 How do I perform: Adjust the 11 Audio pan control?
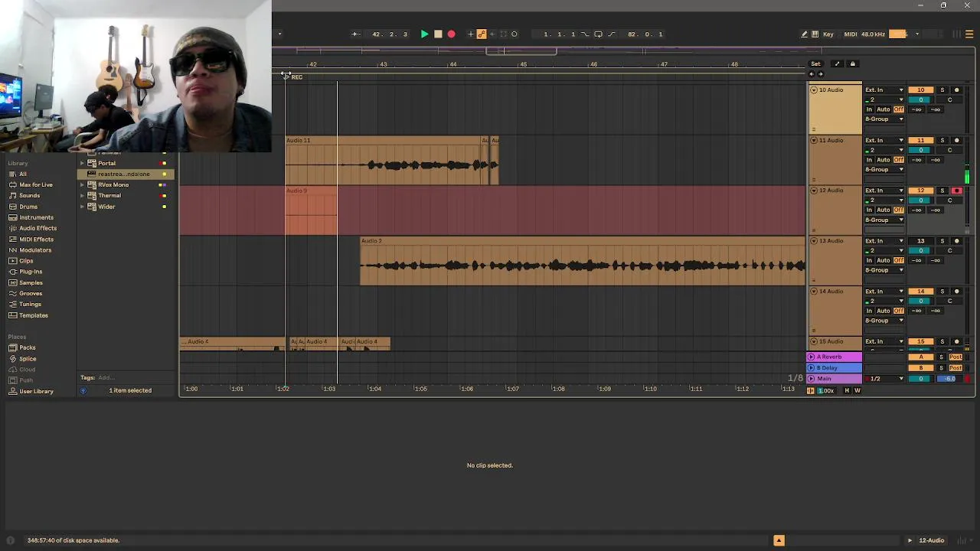tap(949, 151)
